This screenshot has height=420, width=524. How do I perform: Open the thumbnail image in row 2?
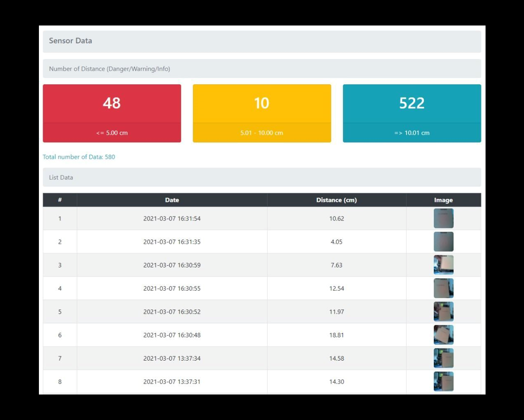pos(443,242)
